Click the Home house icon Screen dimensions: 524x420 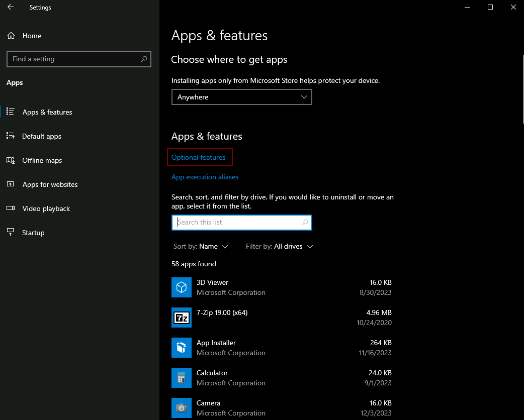coord(11,36)
